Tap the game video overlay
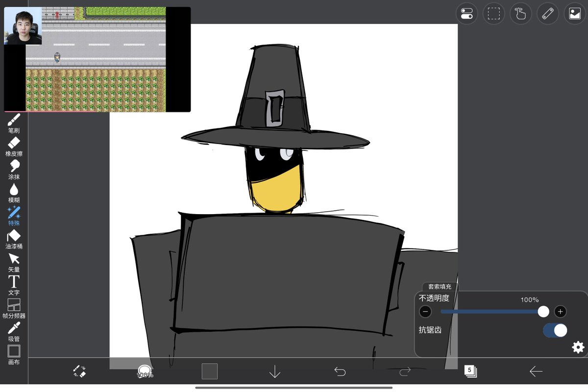Image resolution: width=588 pixels, height=392 pixels. 97,59
